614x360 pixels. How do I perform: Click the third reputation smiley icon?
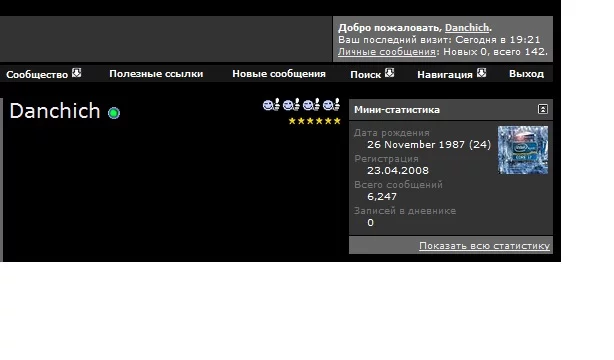(311, 105)
